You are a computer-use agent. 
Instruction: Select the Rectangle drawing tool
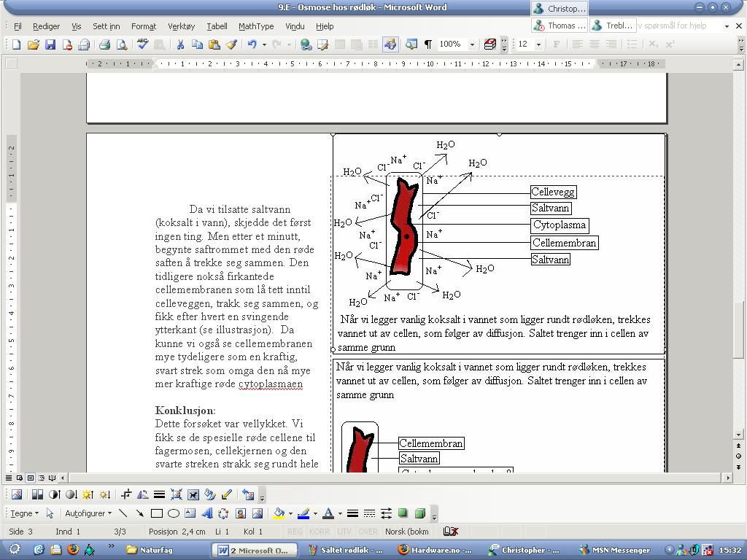click(x=156, y=513)
